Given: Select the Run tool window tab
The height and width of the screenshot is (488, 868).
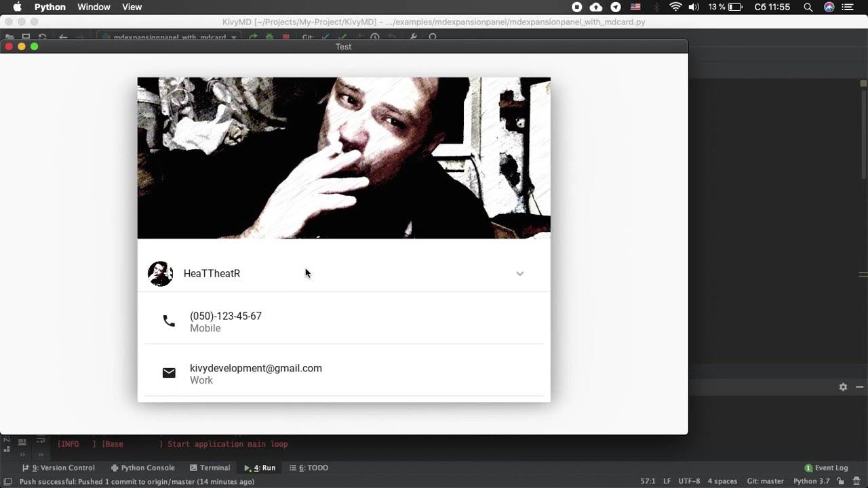Looking at the screenshot, I should 260,468.
